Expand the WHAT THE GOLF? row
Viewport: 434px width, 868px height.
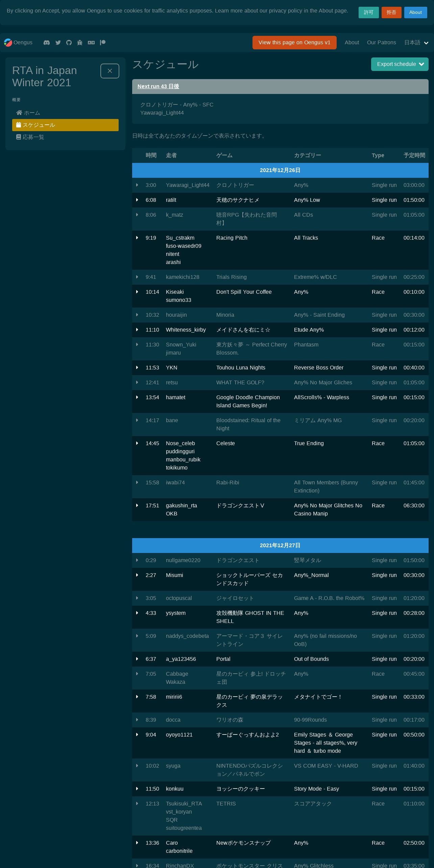coord(137,383)
